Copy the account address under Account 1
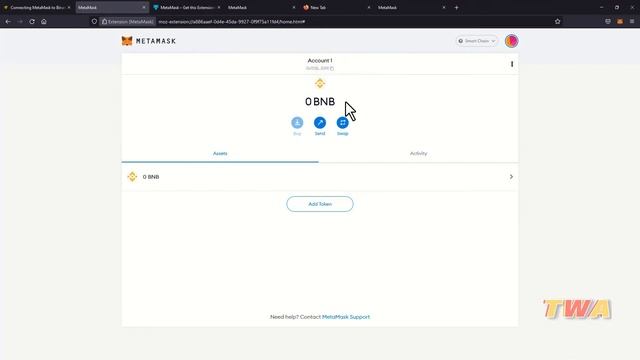Image resolution: width=640 pixels, height=360 pixels. tap(320, 69)
